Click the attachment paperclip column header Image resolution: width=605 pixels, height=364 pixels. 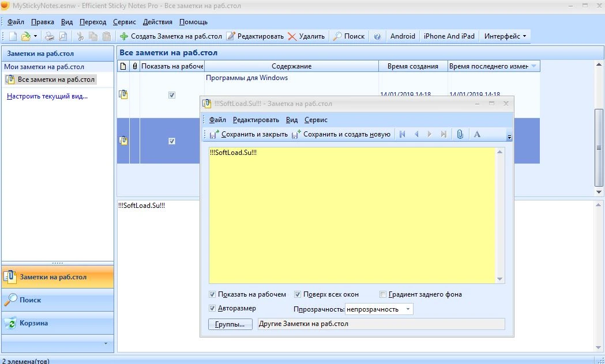pos(134,66)
